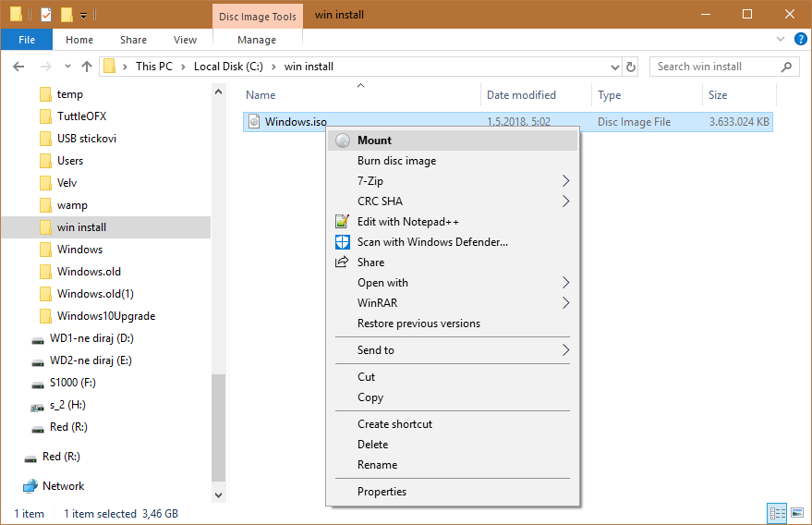Click the Windows Defender shield icon
Viewport: 812px width, 525px height.
[343, 242]
